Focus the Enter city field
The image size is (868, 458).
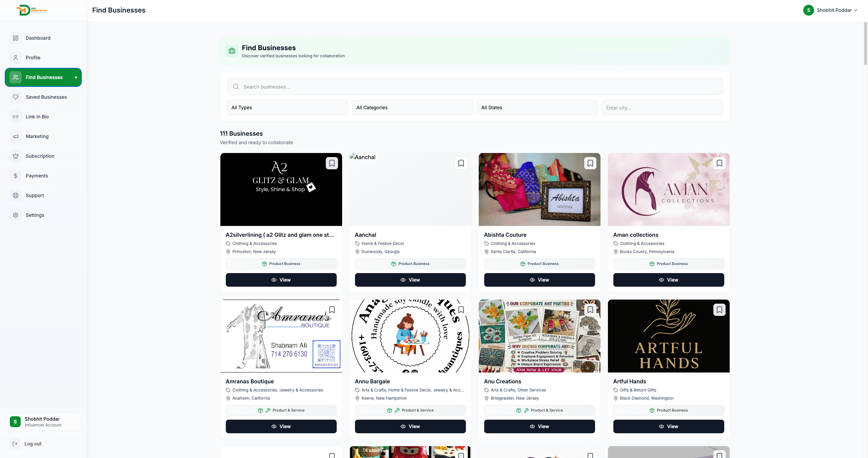tap(662, 108)
